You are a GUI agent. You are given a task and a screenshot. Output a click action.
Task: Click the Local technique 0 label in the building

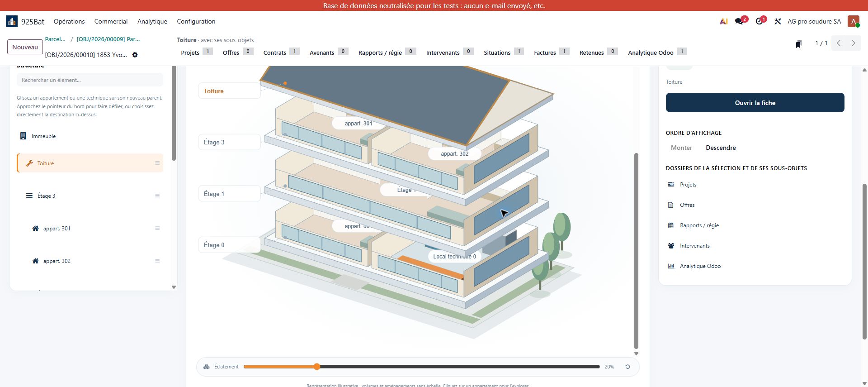(x=454, y=257)
